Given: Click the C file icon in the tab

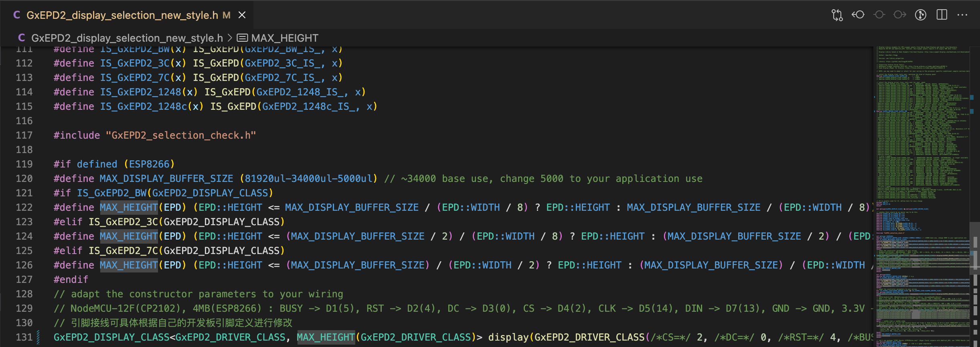Looking at the screenshot, I should [x=16, y=15].
